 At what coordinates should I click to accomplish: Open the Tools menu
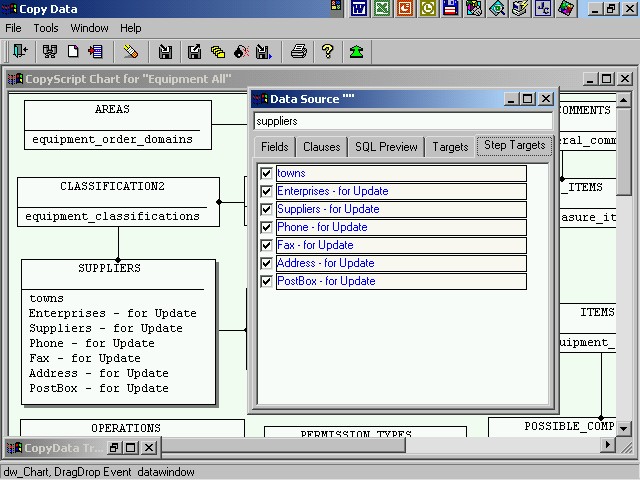pos(46,28)
